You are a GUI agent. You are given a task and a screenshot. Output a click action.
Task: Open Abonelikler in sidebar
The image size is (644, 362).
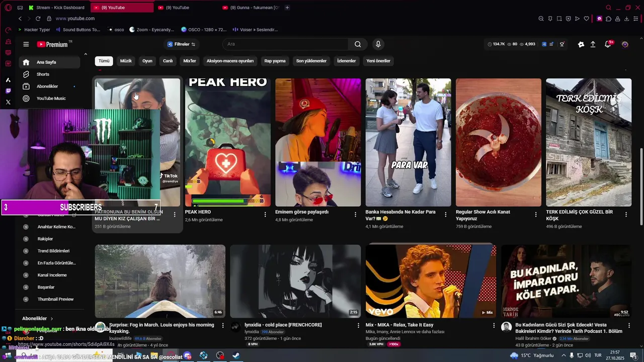tap(49, 86)
